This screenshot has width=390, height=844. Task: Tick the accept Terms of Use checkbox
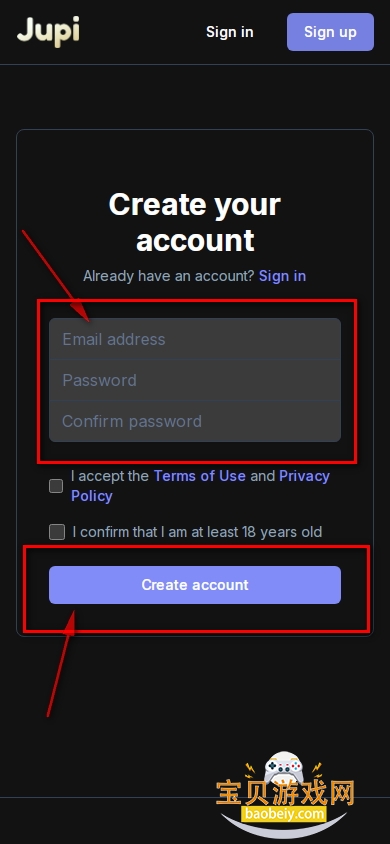click(x=56, y=486)
